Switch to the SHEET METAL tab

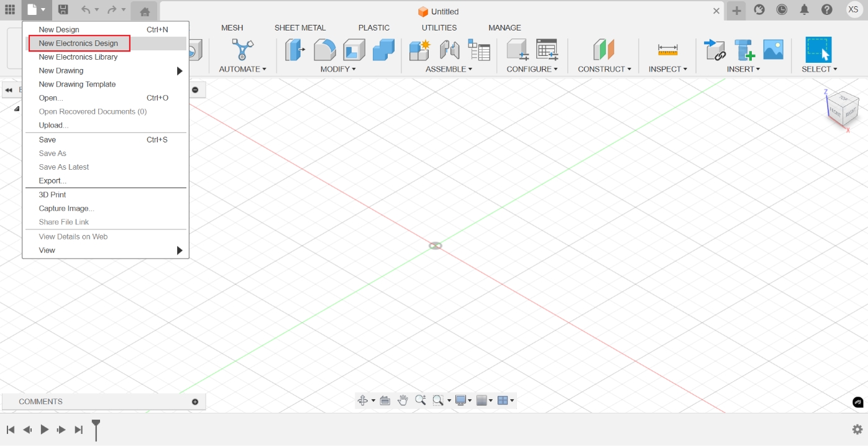(x=300, y=28)
